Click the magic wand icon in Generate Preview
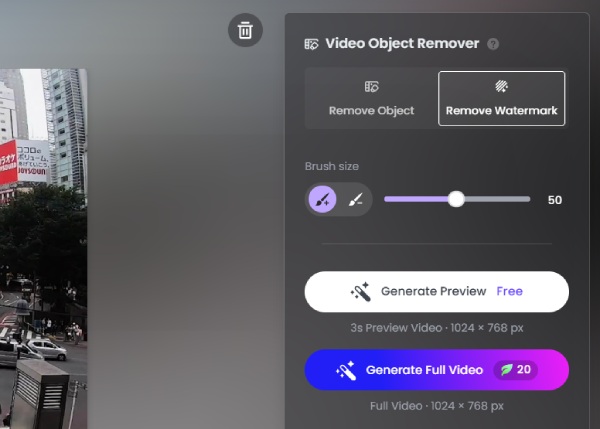This screenshot has height=429, width=600. tap(361, 292)
